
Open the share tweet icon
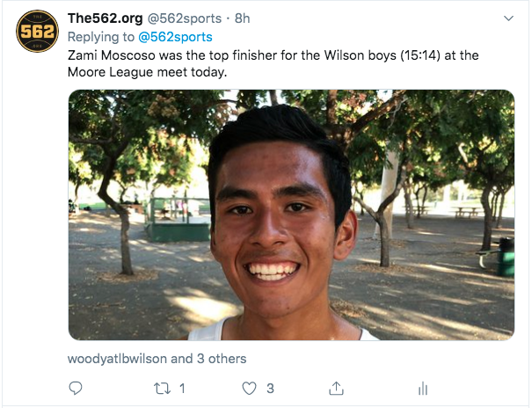click(336, 388)
